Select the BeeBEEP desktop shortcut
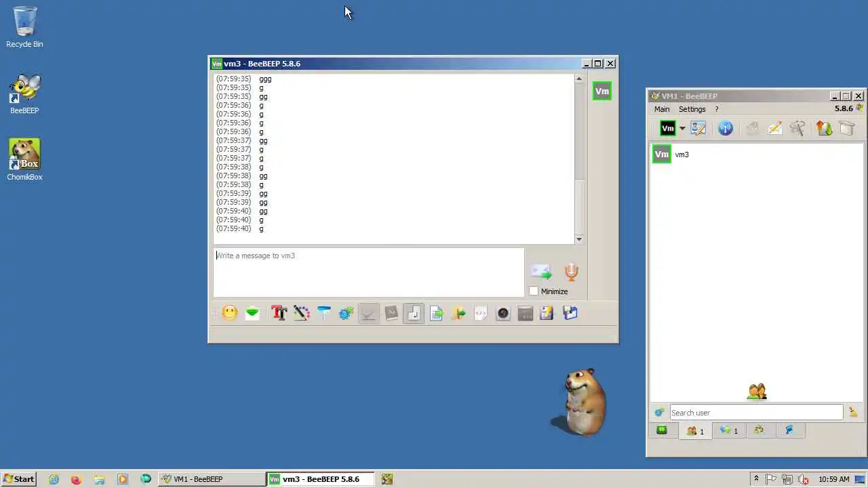Image resolution: width=868 pixels, height=488 pixels. tap(24, 94)
